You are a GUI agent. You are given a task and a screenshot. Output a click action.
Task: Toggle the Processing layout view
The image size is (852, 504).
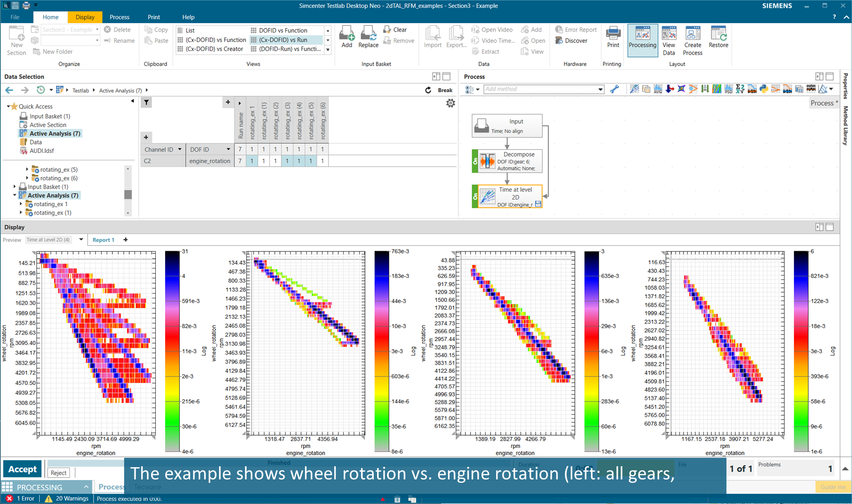coord(642,40)
